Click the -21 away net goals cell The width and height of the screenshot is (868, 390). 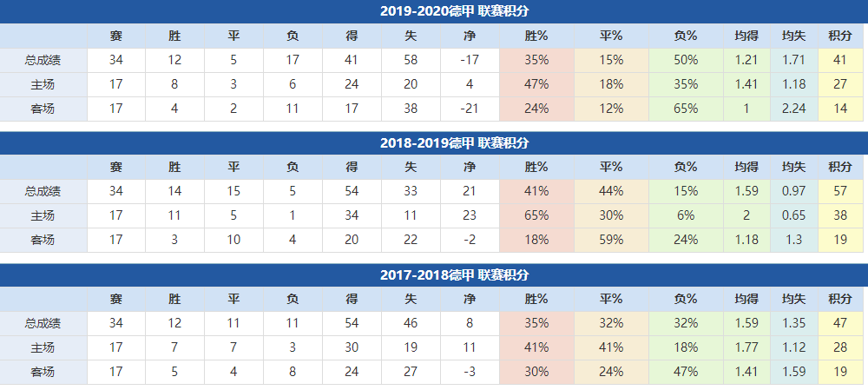(470, 109)
